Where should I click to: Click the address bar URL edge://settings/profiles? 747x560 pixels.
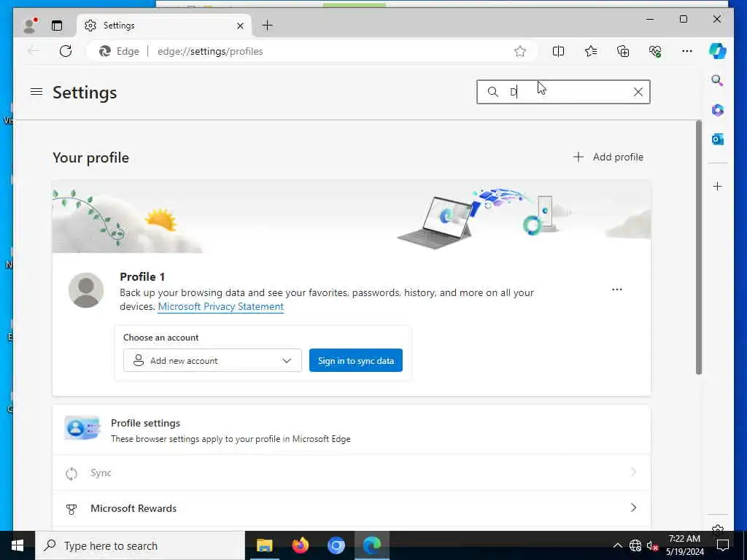coord(210,51)
